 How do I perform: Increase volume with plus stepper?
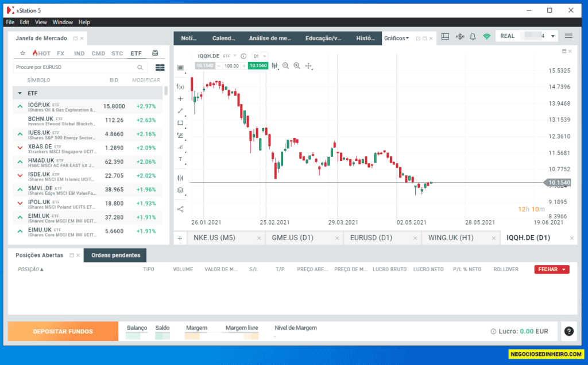point(244,66)
